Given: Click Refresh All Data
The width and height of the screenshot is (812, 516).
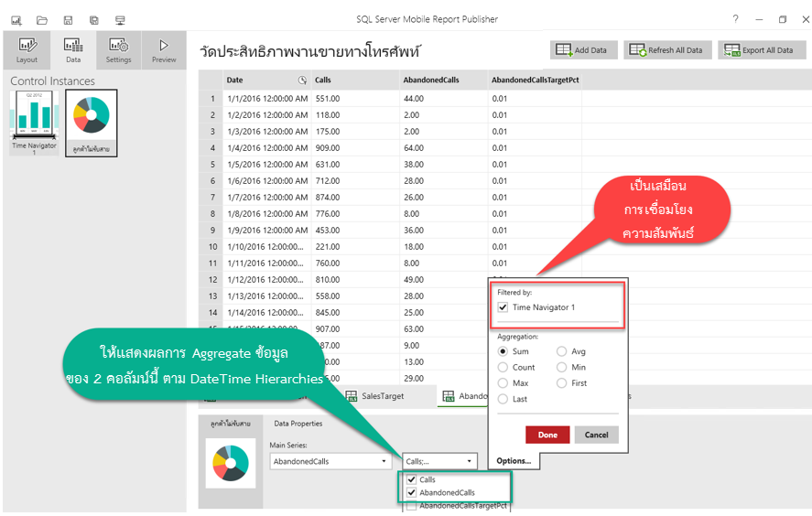Looking at the screenshot, I should pos(667,50).
